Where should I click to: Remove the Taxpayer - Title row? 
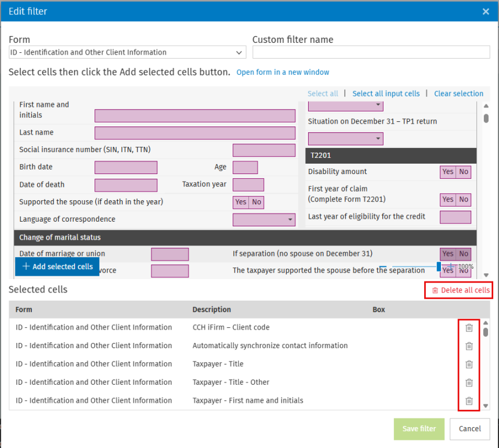pos(469,364)
